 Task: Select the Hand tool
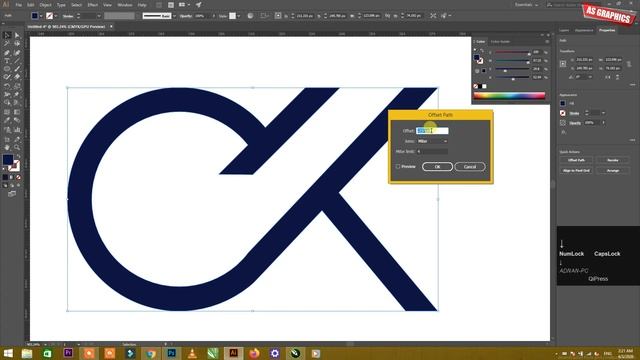pos(7,147)
